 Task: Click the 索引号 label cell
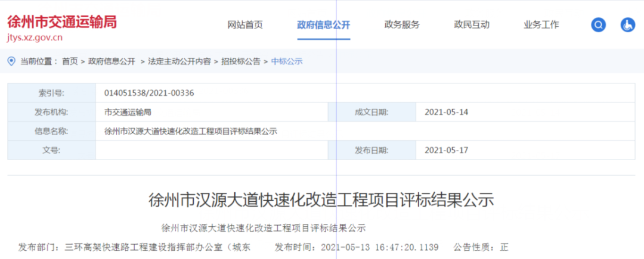tap(52, 93)
